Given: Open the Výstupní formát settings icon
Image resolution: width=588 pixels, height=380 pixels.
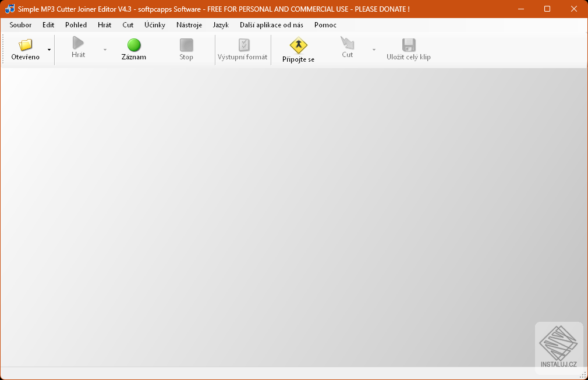Looking at the screenshot, I should click(x=243, y=45).
